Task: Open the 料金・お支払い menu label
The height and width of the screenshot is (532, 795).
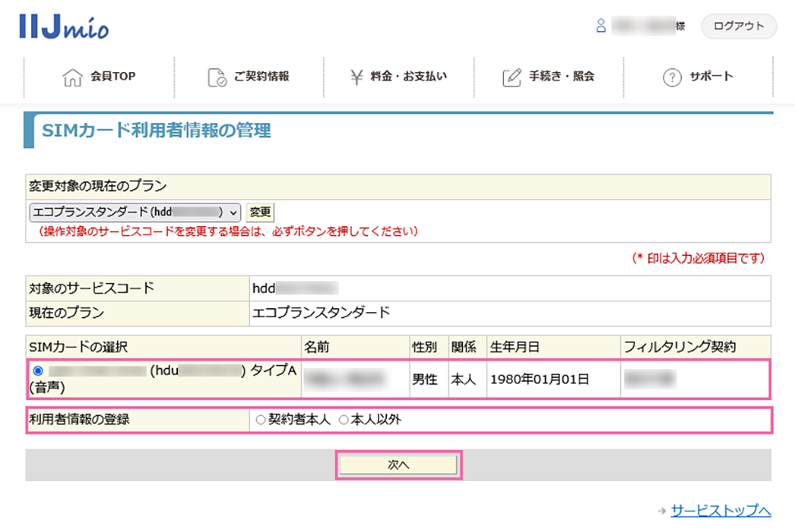Action: click(x=408, y=76)
